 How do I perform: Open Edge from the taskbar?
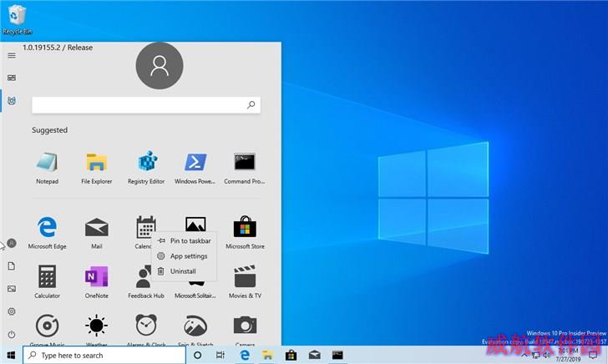pos(244,355)
